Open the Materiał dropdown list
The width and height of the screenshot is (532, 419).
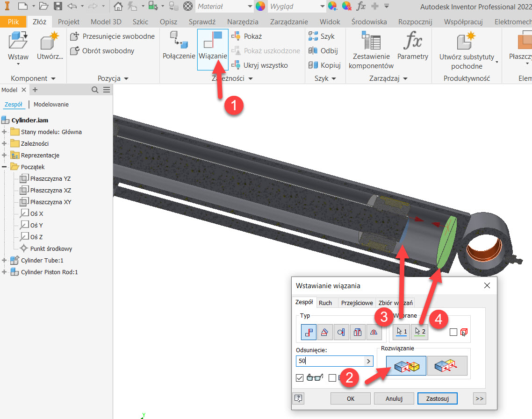(249, 7)
